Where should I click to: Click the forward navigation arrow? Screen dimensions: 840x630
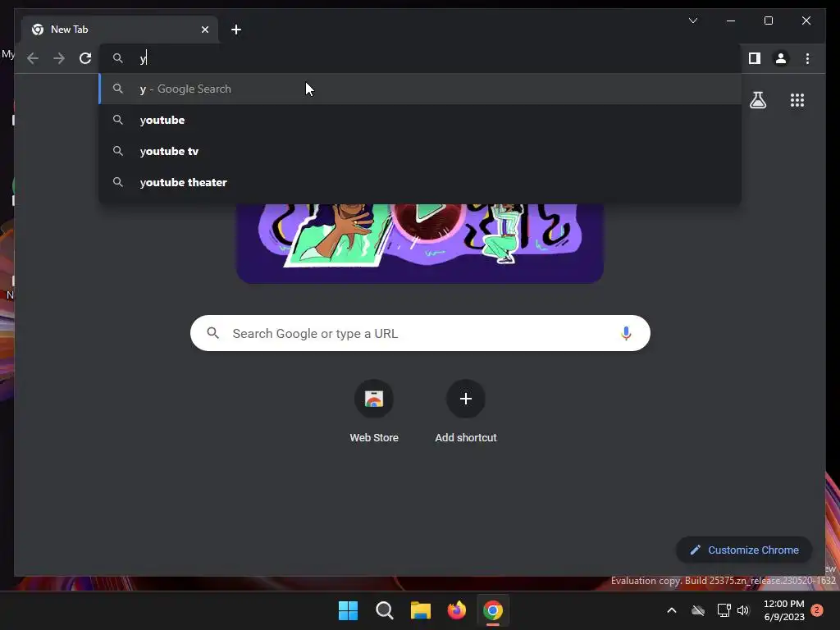pos(59,58)
